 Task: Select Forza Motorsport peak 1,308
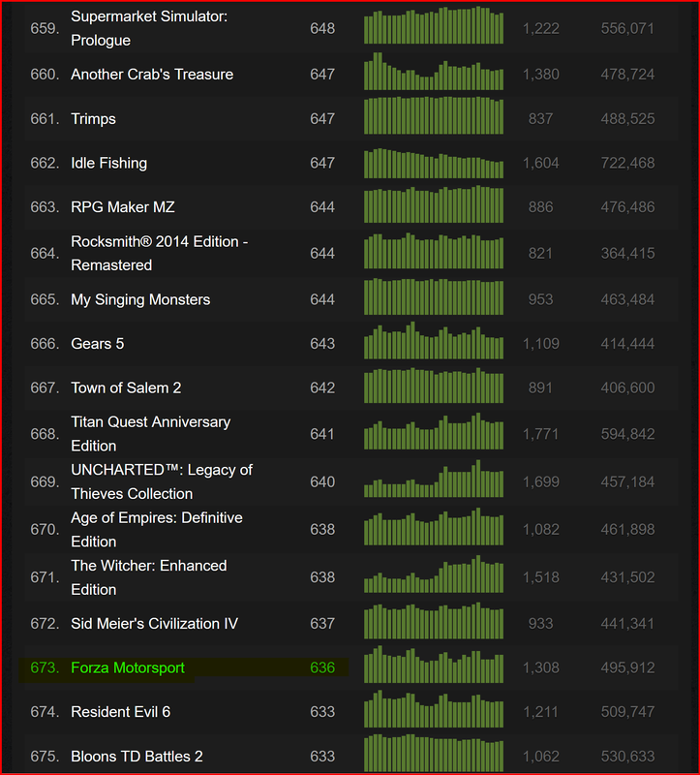pyautogui.click(x=541, y=667)
